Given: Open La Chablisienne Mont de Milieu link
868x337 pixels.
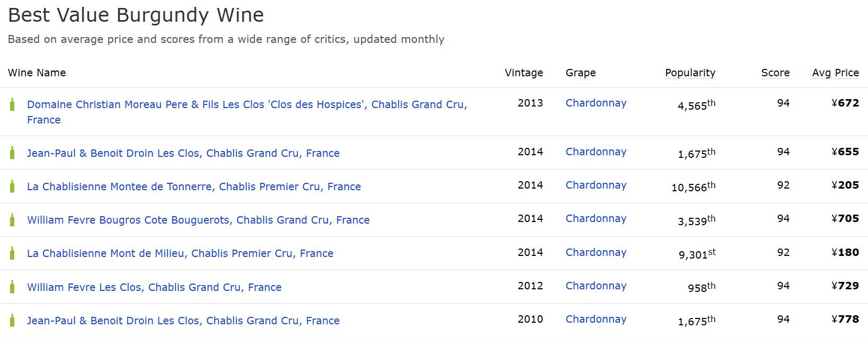Looking at the screenshot, I should click(x=180, y=253).
